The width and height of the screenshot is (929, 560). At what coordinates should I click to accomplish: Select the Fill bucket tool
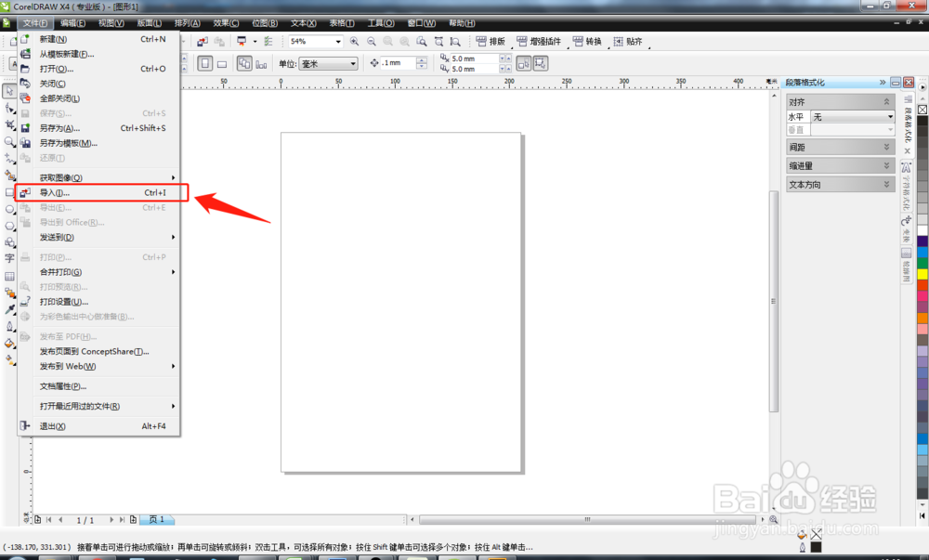[x=9, y=344]
